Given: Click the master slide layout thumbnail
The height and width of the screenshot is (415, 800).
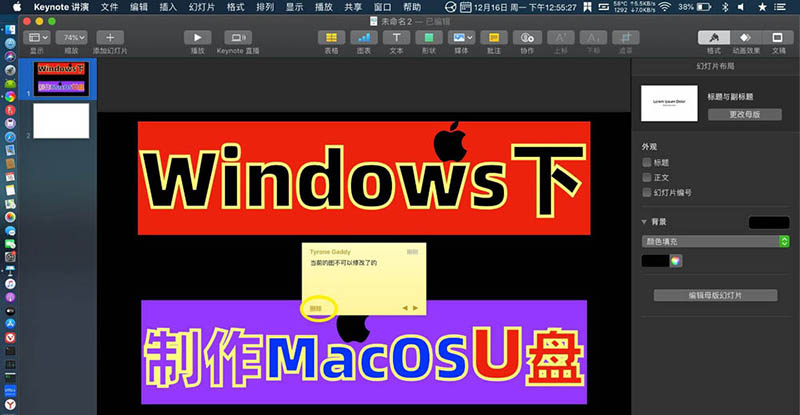Looking at the screenshot, I should [669, 103].
